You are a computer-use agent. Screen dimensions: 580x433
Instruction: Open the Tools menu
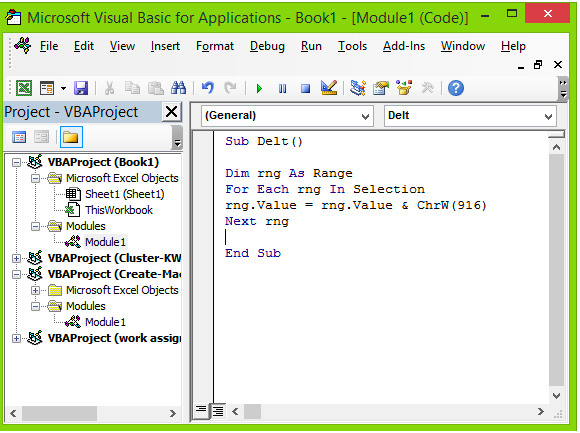[x=352, y=46]
